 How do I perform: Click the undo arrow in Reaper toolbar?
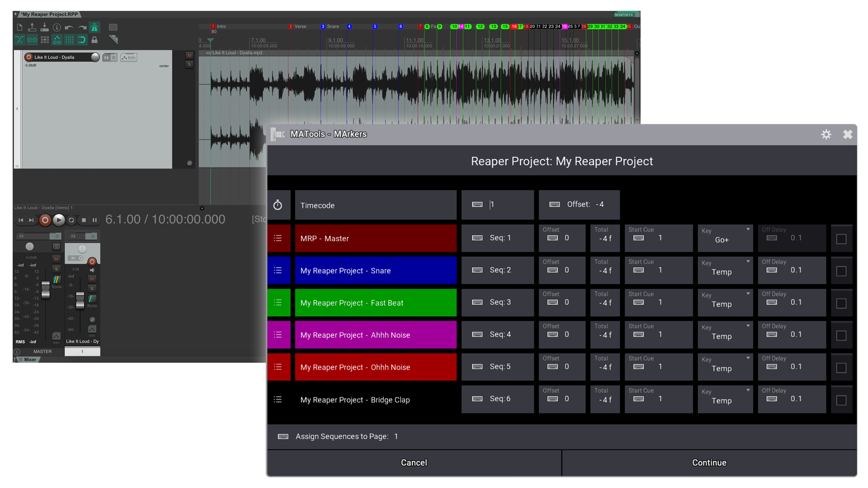(69, 28)
